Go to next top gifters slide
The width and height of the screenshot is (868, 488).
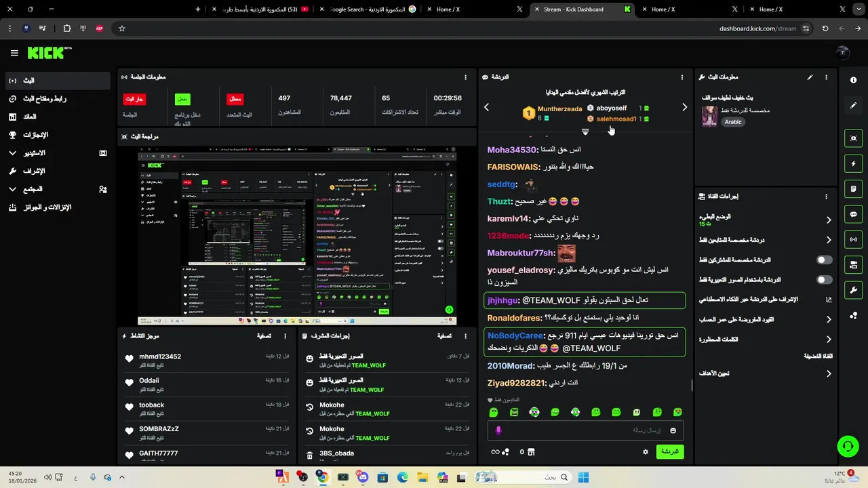click(684, 107)
